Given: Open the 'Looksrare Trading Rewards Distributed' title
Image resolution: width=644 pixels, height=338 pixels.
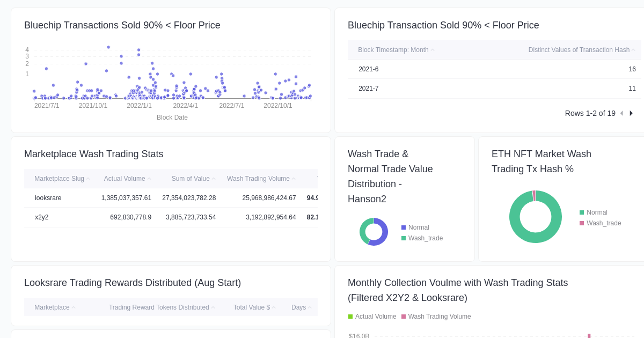Looking at the screenshot, I should point(133,283).
